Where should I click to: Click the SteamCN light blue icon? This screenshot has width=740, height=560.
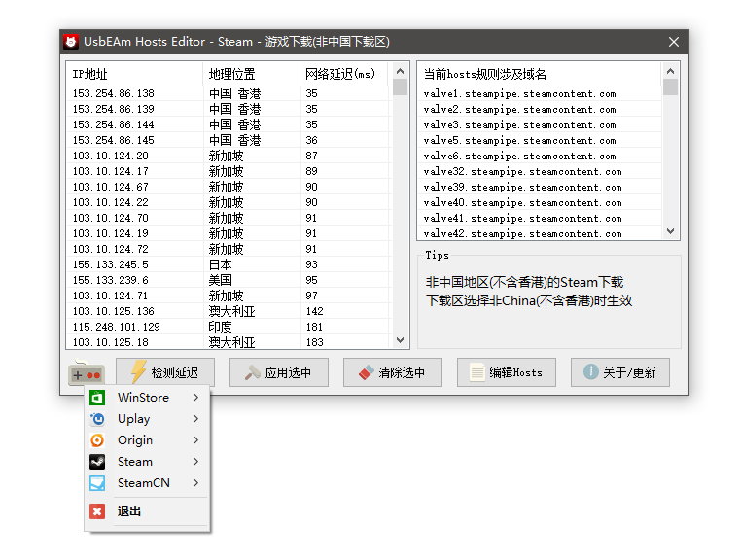click(x=97, y=483)
